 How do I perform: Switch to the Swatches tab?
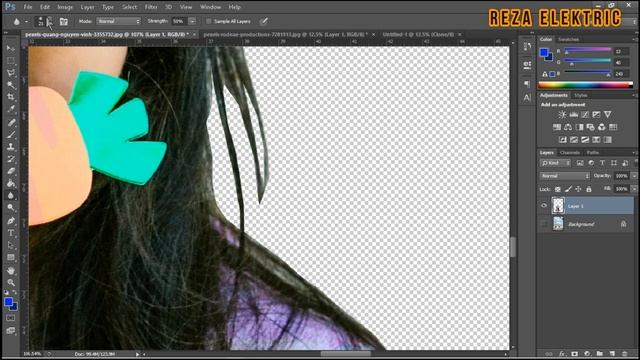click(x=569, y=39)
